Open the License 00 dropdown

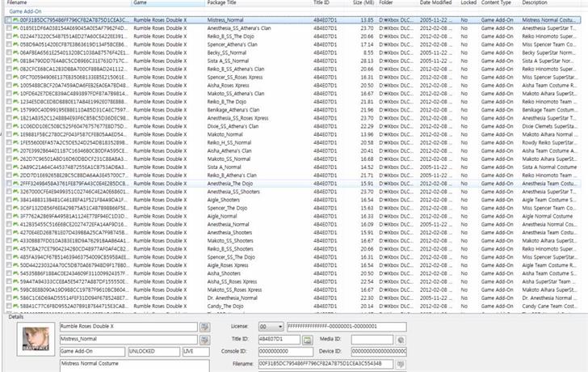[271, 327]
